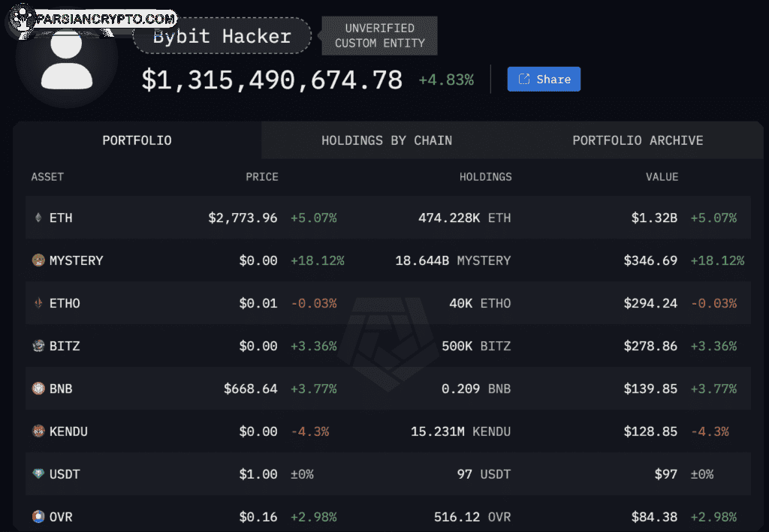Click the $97 USDT value

pos(666,473)
